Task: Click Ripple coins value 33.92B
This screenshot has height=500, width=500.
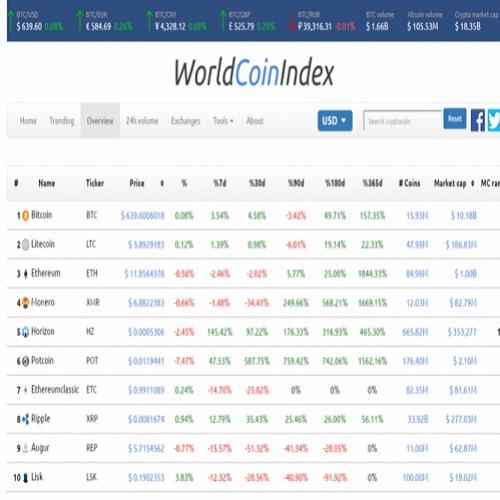Action: pos(418,419)
